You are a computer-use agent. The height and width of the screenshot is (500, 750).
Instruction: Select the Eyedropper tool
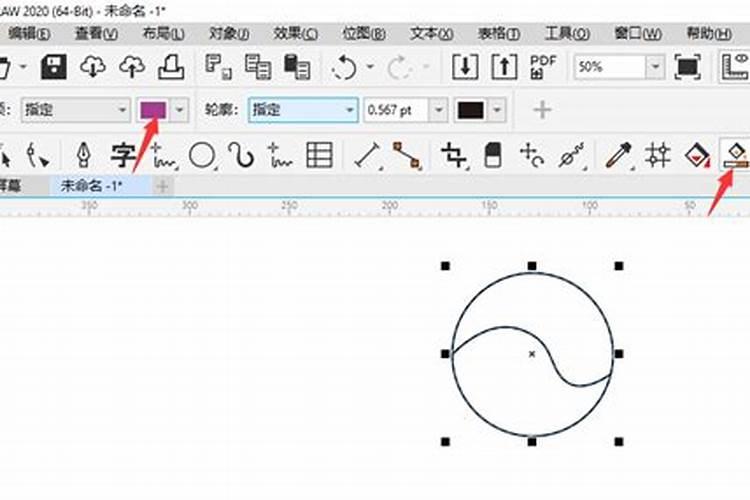click(618, 155)
